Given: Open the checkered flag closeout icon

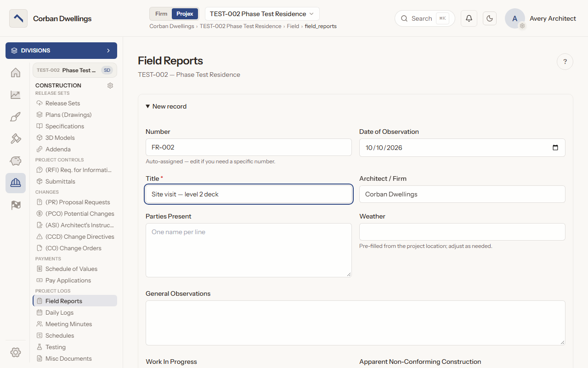Looking at the screenshot, I should [x=16, y=205].
